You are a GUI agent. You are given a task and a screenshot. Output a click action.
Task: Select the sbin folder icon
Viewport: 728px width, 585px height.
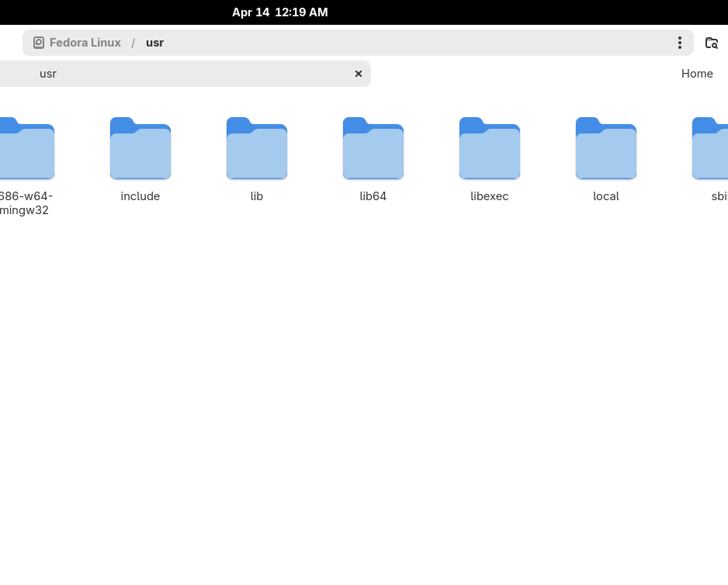click(x=710, y=148)
